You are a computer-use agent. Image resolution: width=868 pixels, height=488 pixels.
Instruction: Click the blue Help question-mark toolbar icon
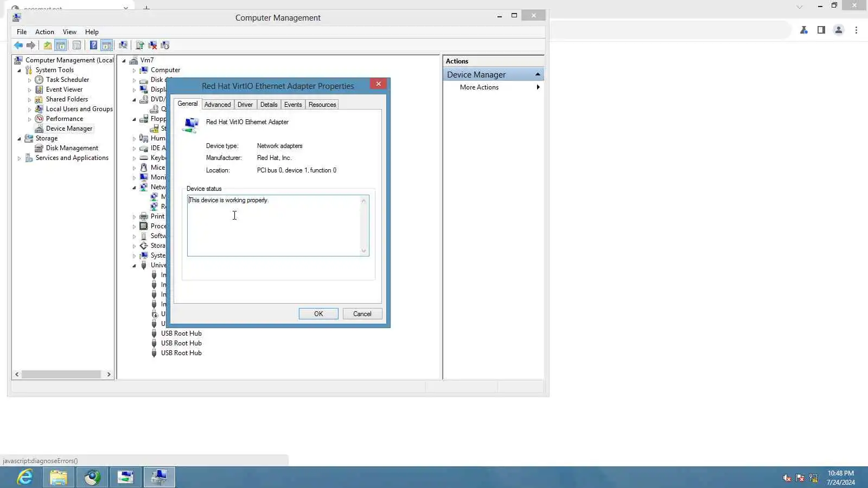tap(93, 45)
